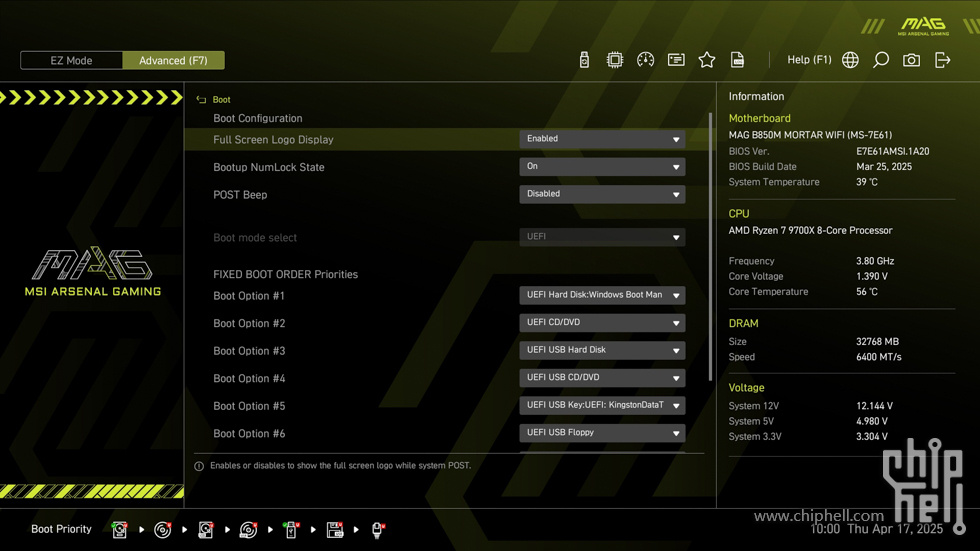Expand Boot Option #1 dropdown

coord(602,295)
